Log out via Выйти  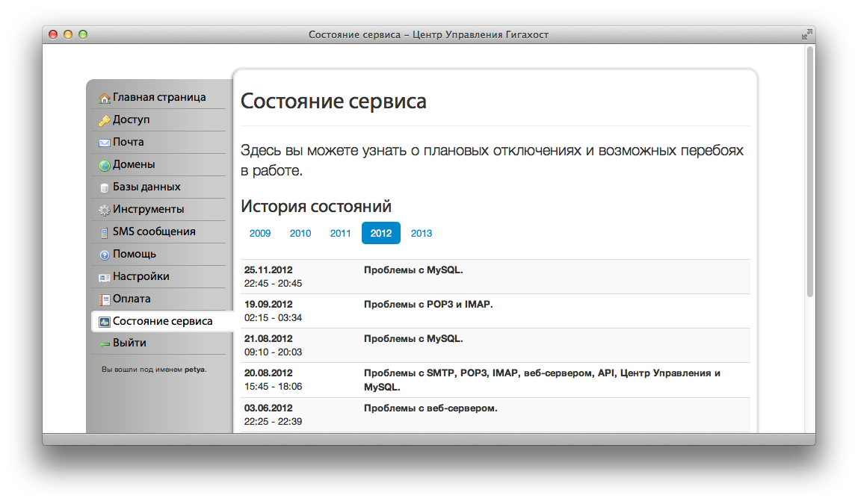point(130,343)
